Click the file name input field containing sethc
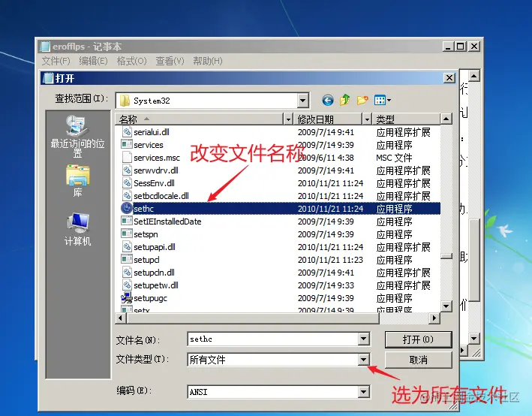 point(273,339)
